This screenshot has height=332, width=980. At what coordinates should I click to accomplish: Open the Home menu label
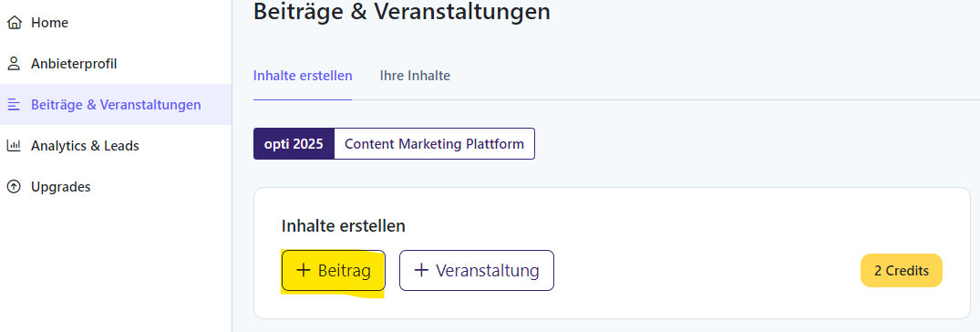click(x=49, y=23)
